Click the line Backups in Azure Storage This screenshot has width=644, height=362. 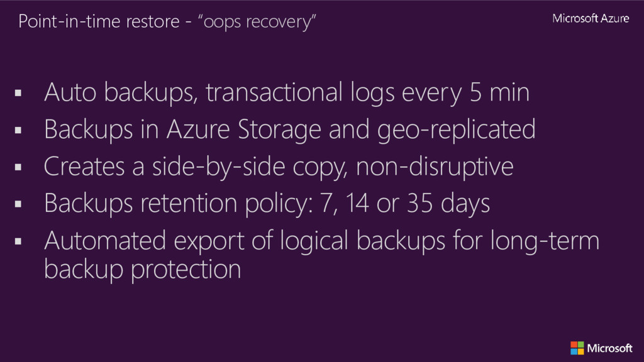(289, 130)
